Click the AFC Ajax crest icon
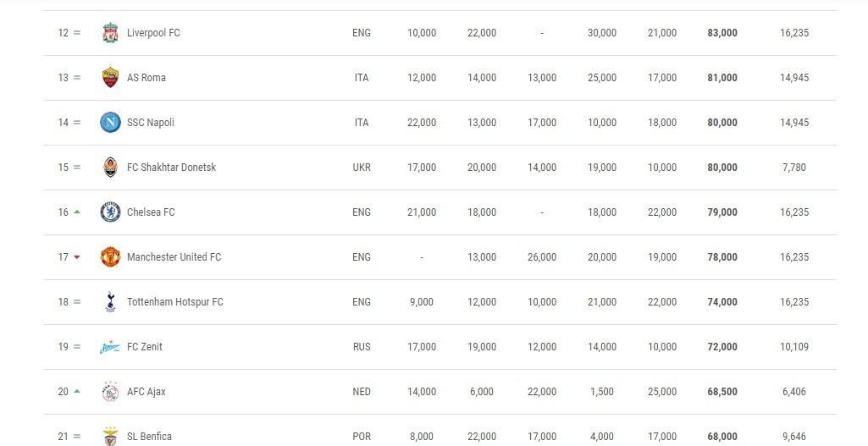 [x=110, y=391]
